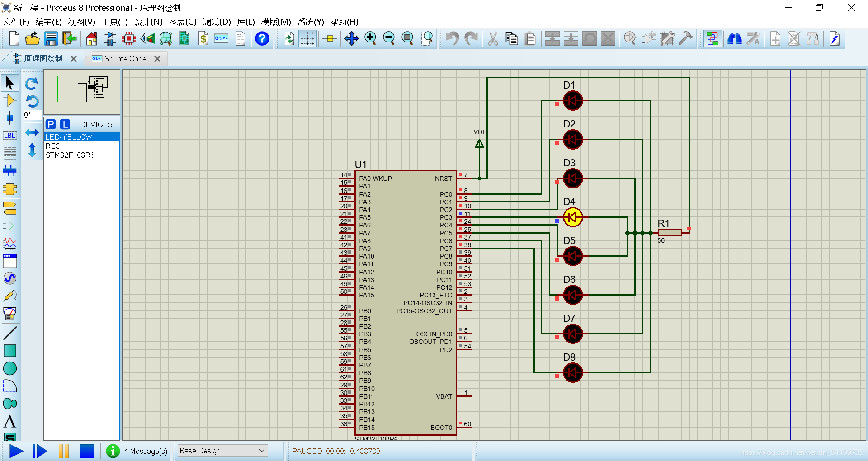The height and width of the screenshot is (461, 868).
Task: Click the Redo arrow icon
Action: [471, 39]
